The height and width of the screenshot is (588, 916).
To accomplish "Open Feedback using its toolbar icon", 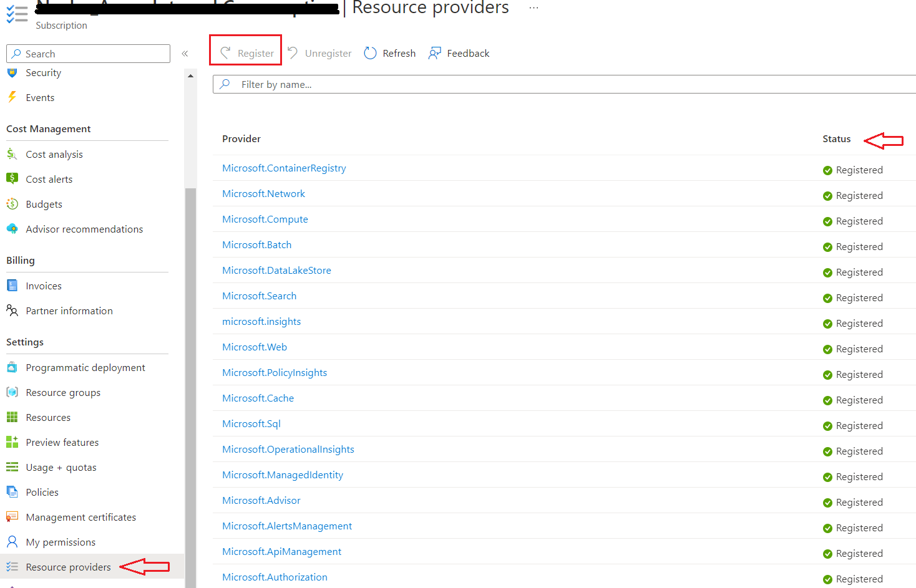I will pos(434,53).
